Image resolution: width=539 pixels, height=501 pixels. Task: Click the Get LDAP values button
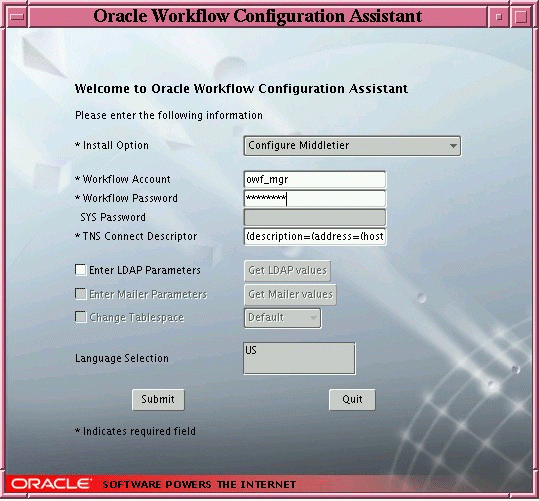point(287,271)
